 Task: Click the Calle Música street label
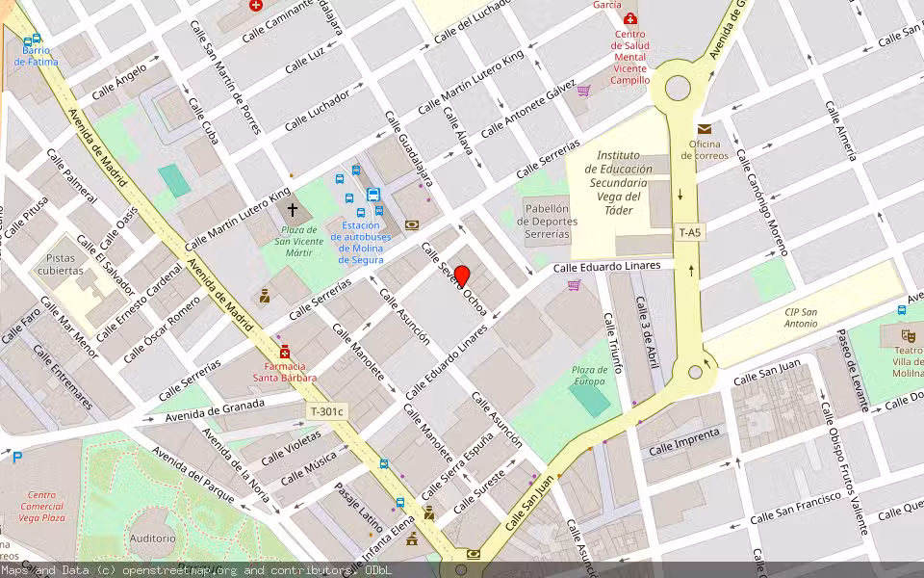tap(309, 468)
